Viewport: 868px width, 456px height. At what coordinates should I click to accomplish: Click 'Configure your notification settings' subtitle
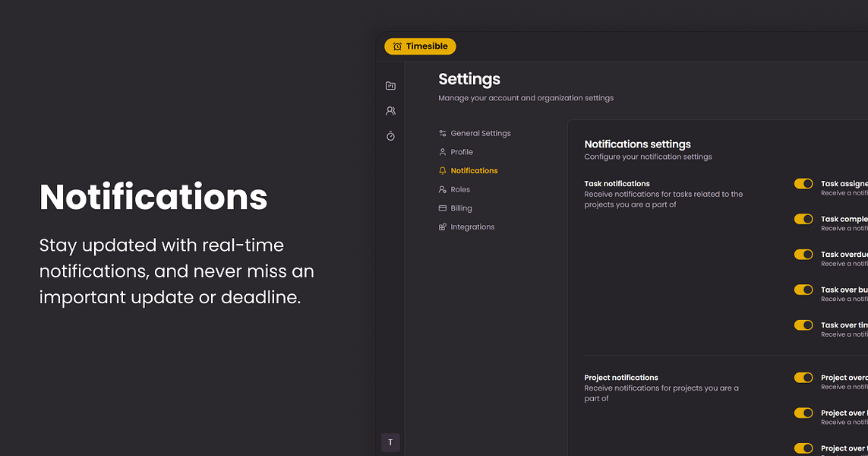pos(649,157)
